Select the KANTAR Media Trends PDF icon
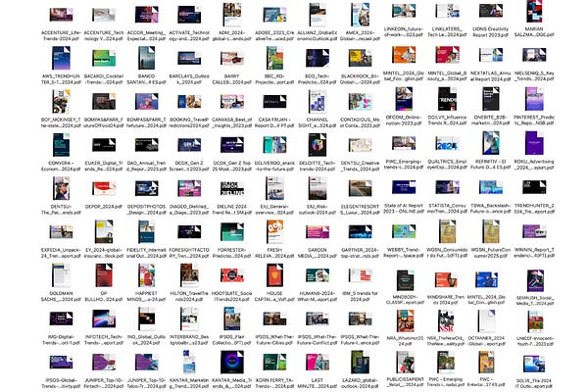 pyautogui.click(x=232, y=363)
